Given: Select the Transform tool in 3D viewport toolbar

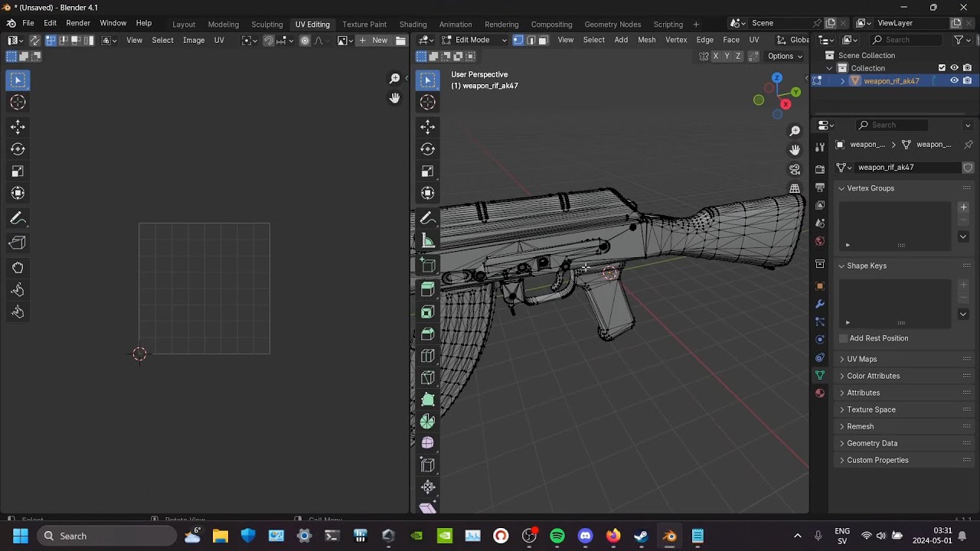Looking at the screenshot, I should pos(428,194).
